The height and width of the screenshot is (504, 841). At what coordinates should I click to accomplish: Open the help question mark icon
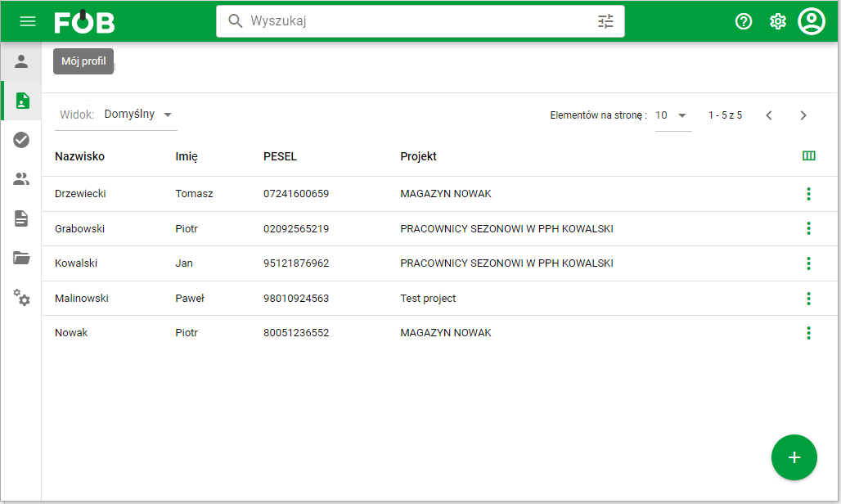(x=744, y=21)
